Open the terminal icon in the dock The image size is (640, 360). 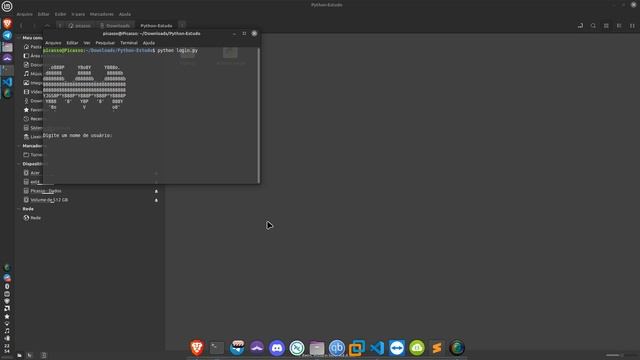(x=217, y=348)
